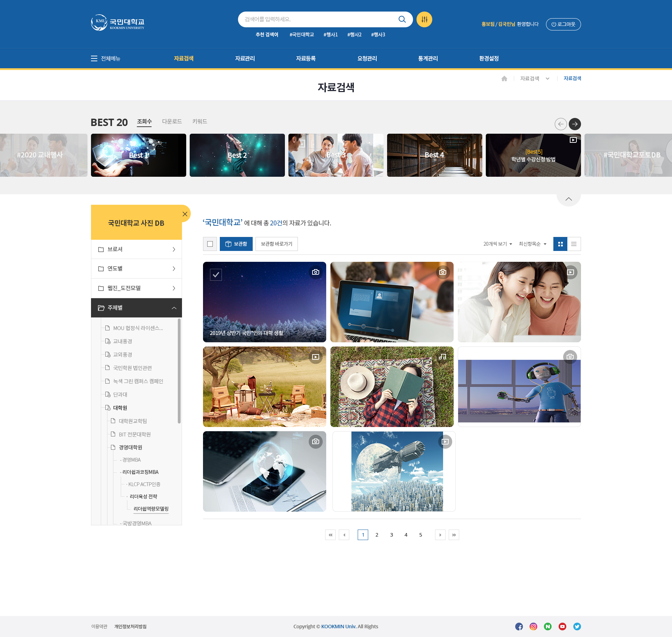The width and height of the screenshot is (672, 637).
Task: Open the 최신항목순 sort dropdown
Action: (532, 244)
